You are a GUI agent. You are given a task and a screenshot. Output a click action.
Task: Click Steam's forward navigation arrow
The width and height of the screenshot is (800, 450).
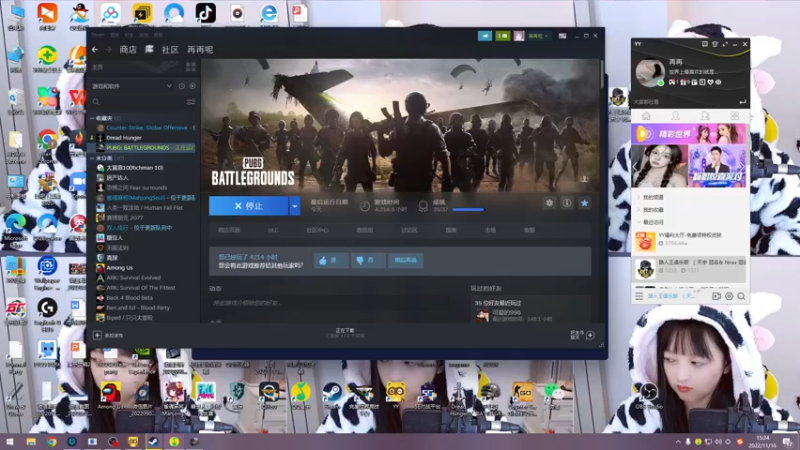(108, 49)
